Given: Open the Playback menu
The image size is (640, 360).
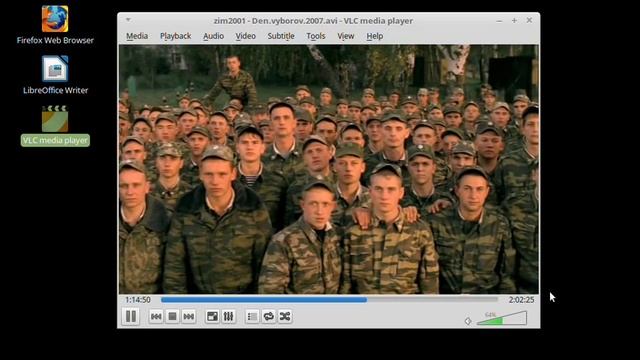Looking at the screenshot, I should (176, 36).
